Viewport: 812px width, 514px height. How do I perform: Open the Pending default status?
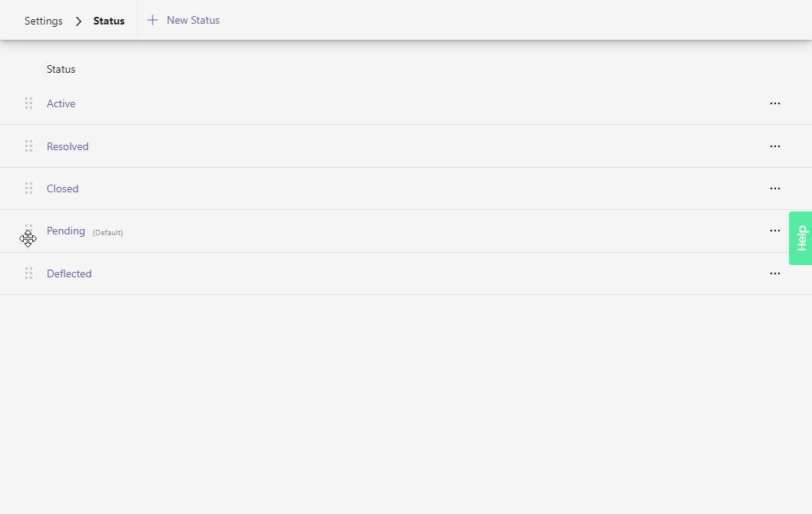pyautogui.click(x=66, y=231)
